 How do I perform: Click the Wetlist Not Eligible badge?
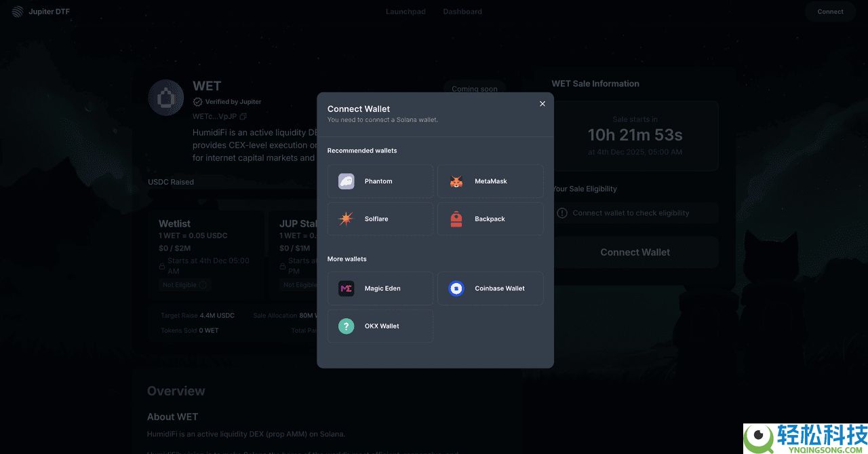pyautogui.click(x=185, y=285)
